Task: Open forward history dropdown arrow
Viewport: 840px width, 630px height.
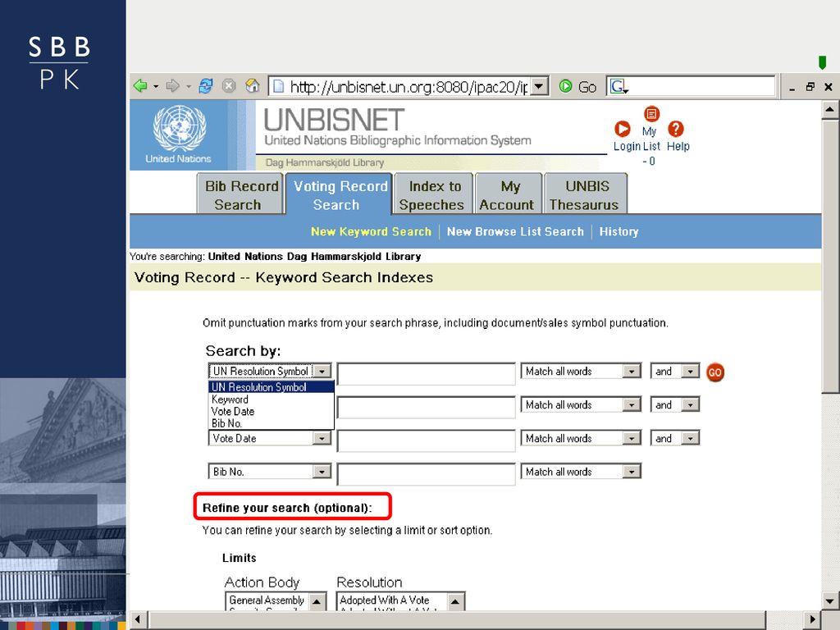Action: 189,86
